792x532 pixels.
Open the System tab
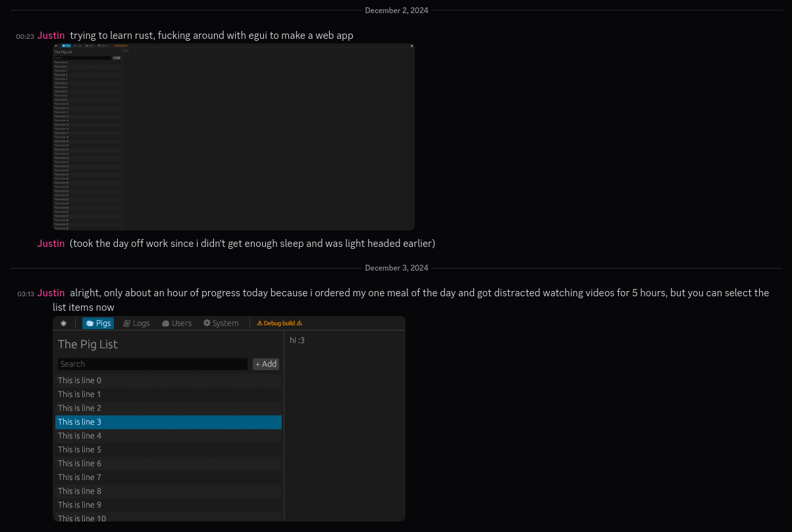(221, 323)
